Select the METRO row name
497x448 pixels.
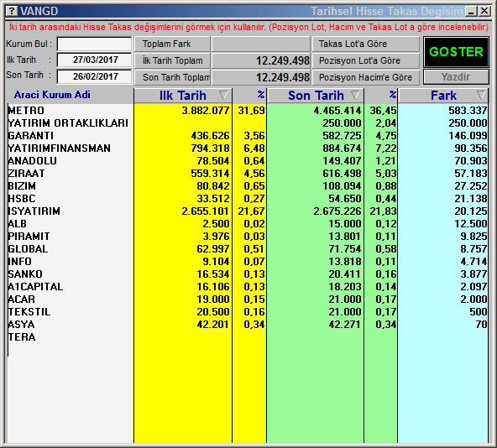pos(26,110)
